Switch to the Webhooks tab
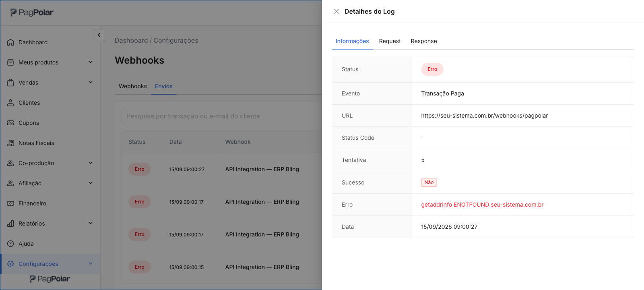 click(133, 86)
